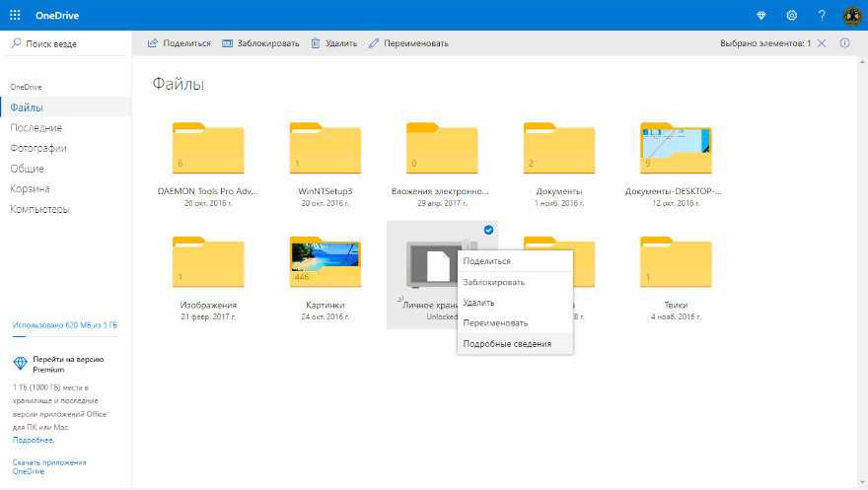Choose Заблокировать in the context menu
This screenshot has height=490, width=868.
coord(493,282)
